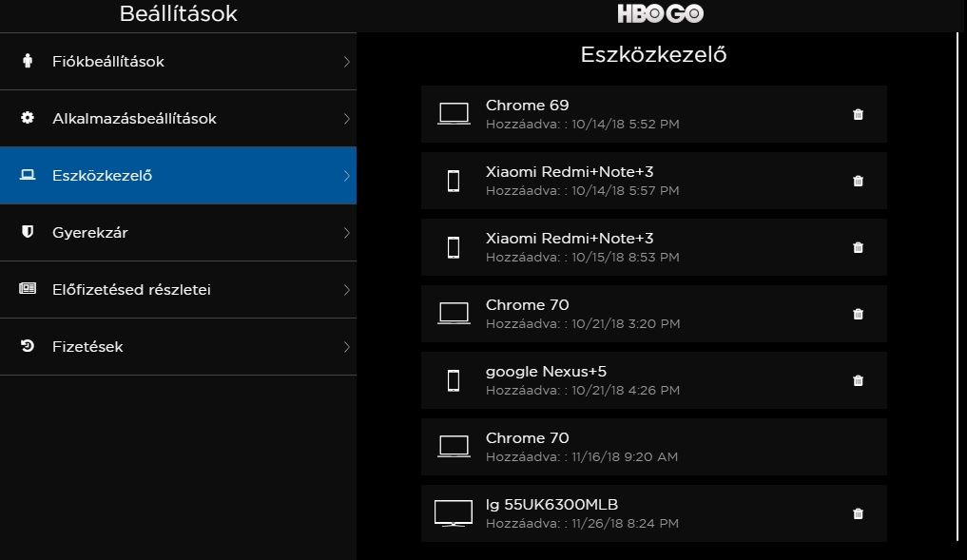
Task: Click the Beállítások heading
Action: tap(178, 13)
